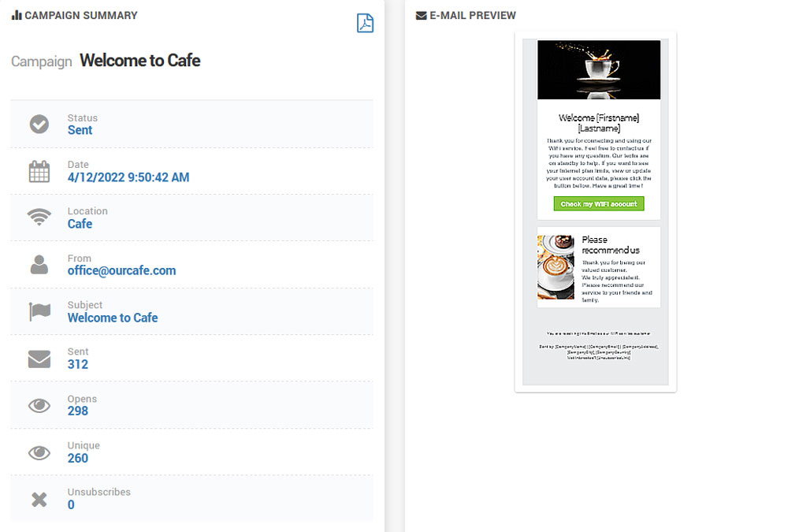Click the Unique opens count 260
788x532 pixels.
click(x=78, y=458)
